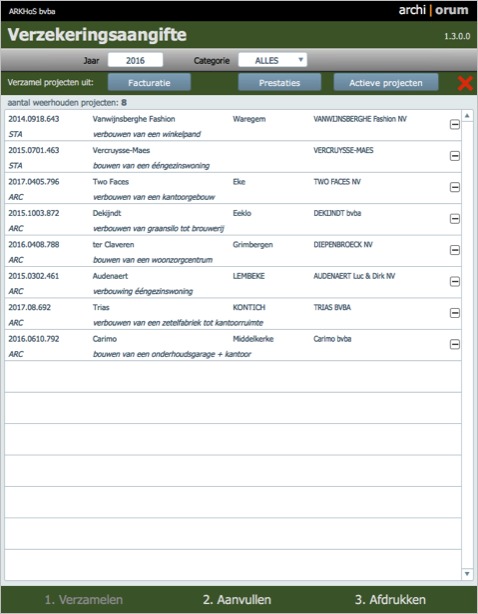Click client VERCRUYSSE-MAES
This screenshot has width=478, height=614.
pyautogui.click(x=343, y=150)
